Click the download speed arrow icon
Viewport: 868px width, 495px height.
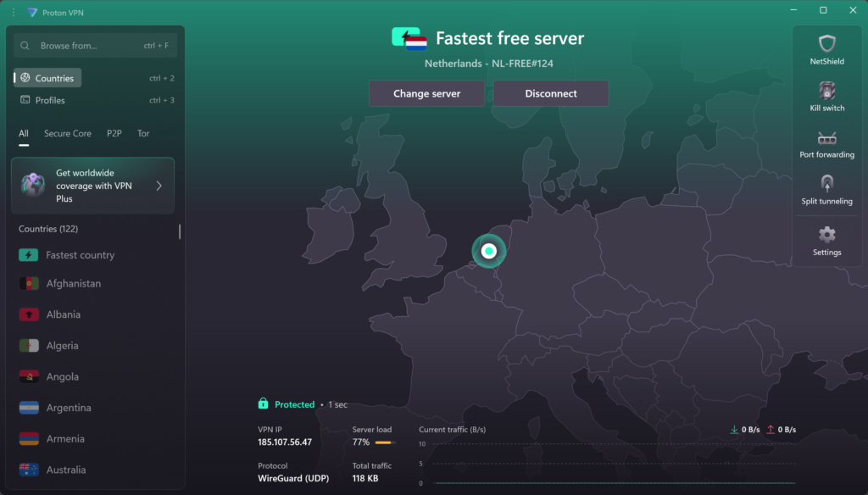[x=734, y=430]
